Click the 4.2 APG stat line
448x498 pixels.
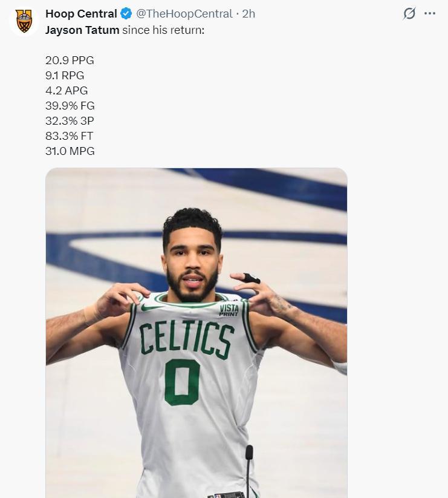[67, 91]
